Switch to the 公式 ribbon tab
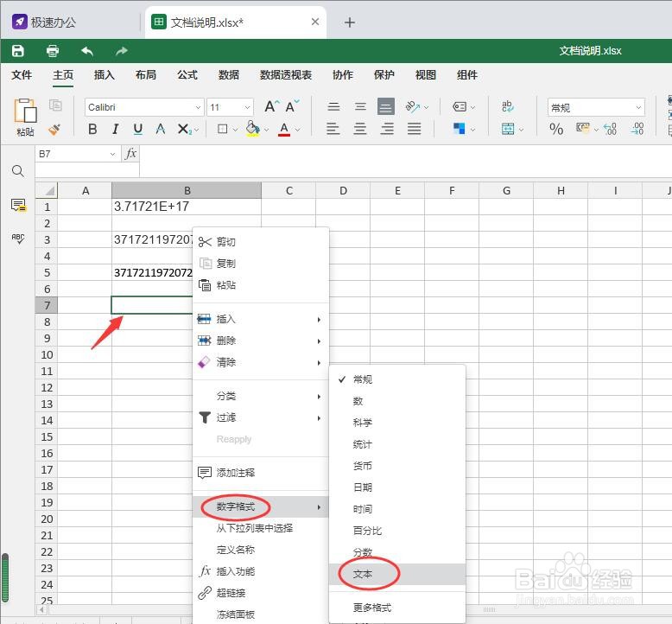Screen dimensions: 672x624 (x=187, y=75)
